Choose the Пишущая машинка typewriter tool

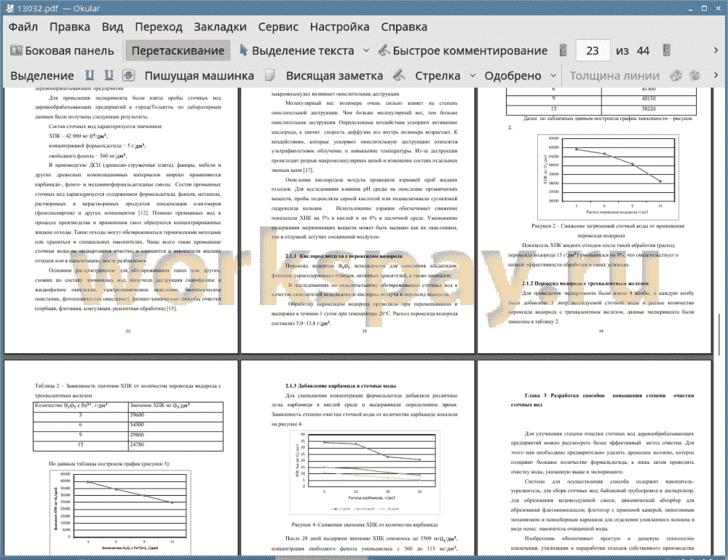[x=199, y=76]
